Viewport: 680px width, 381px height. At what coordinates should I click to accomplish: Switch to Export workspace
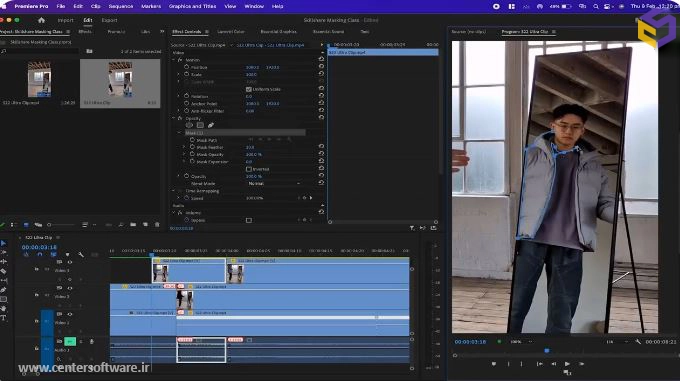[x=109, y=20]
